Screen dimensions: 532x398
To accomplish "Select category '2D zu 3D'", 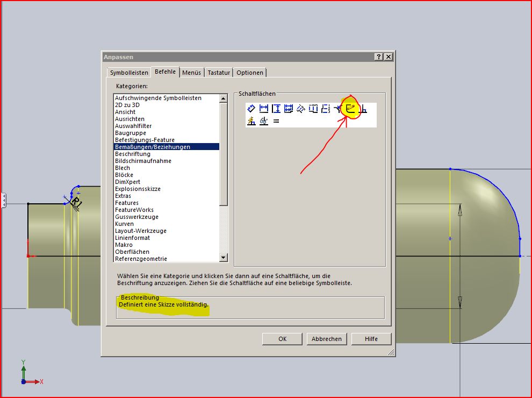I will tap(166, 105).
